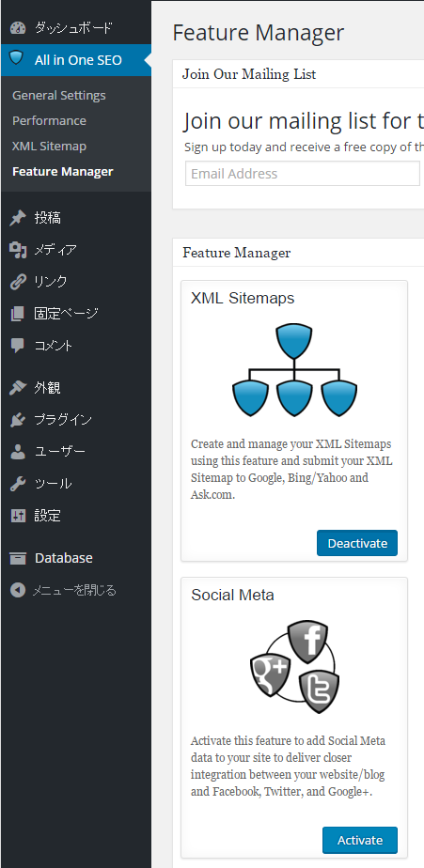Click the Social Meta shields image
Viewport: 424px width, 868px height.
(294, 667)
